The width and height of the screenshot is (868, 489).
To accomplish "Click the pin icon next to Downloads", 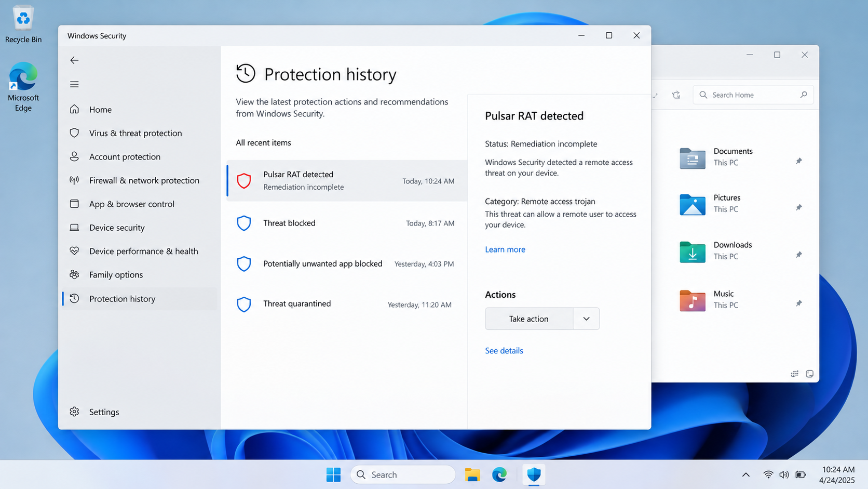I will pos(799,255).
